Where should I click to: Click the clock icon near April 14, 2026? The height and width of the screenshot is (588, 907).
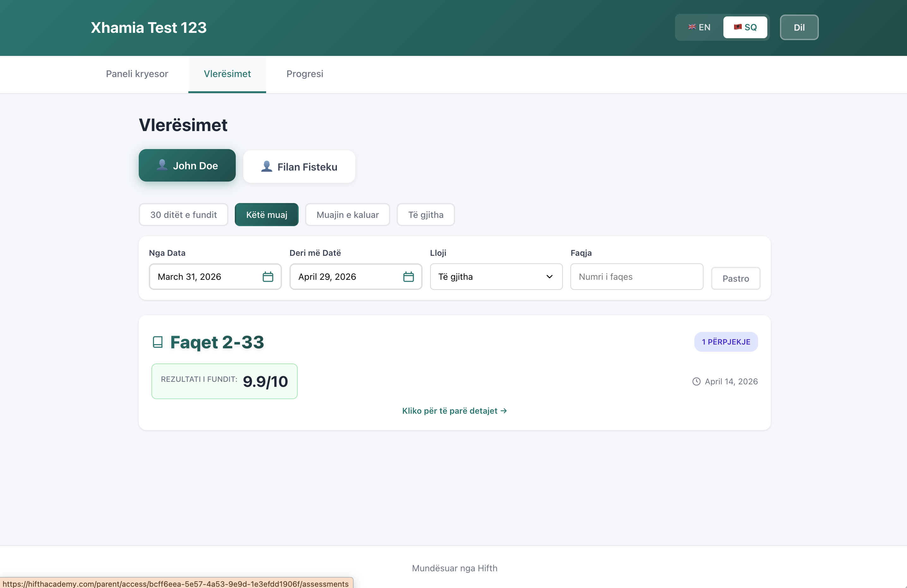[696, 381]
